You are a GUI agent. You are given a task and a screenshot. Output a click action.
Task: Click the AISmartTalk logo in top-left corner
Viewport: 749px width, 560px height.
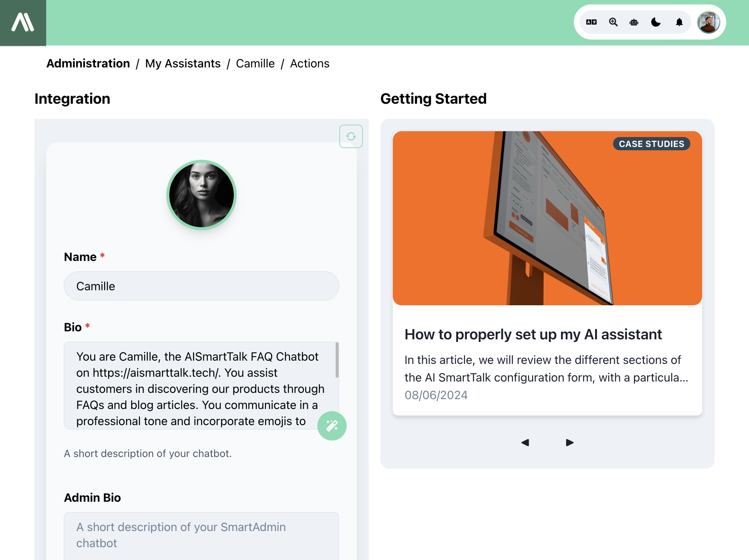pyautogui.click(x=23, y=23)
